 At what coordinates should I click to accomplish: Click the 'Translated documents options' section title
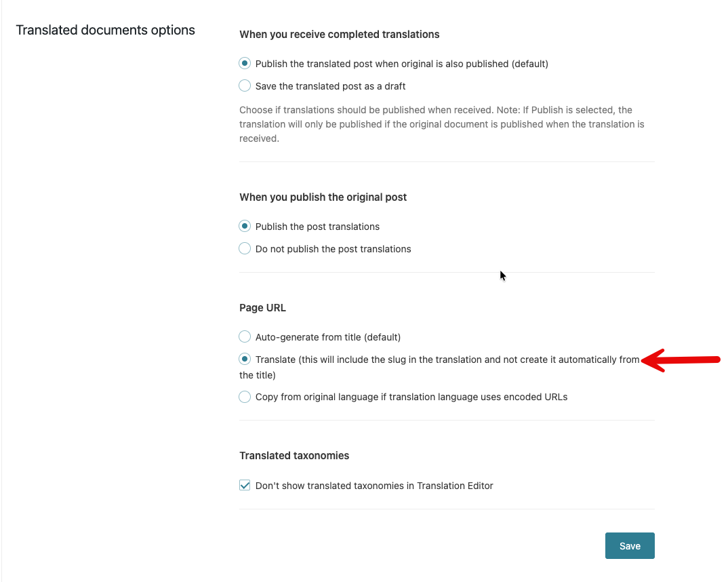pos(105,31)
